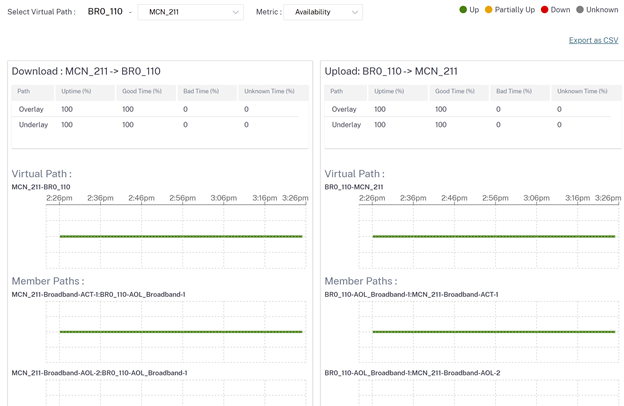
Task: Click the Upload: BR0_110 -> MCN_211 heading
Action: 391,71
